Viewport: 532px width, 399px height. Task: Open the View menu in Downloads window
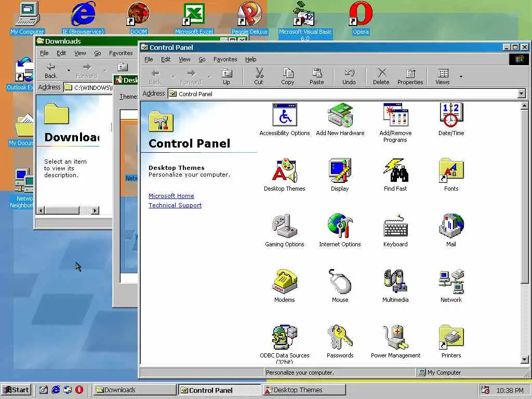80,54
